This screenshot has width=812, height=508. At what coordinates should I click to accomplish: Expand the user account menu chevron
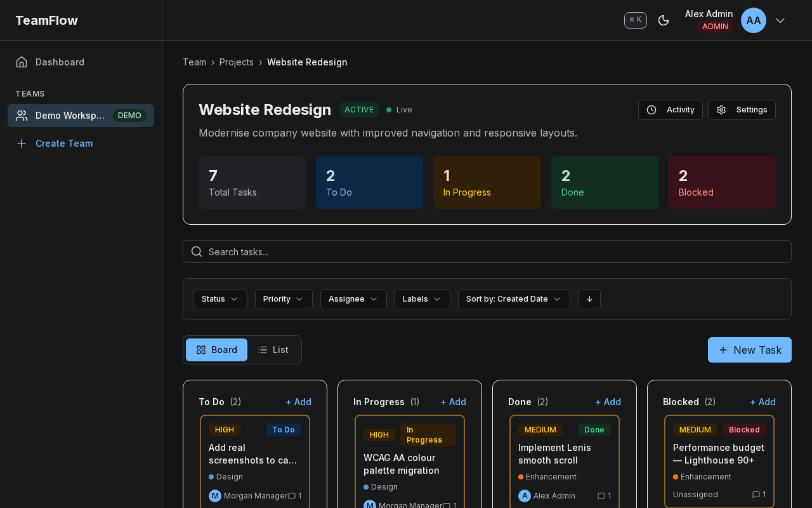[780, 20]
